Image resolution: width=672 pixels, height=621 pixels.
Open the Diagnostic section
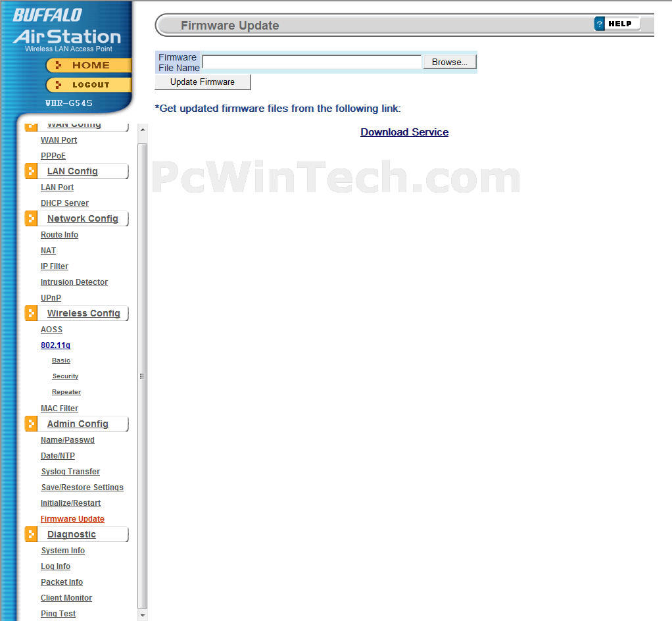tap(72, 534)
